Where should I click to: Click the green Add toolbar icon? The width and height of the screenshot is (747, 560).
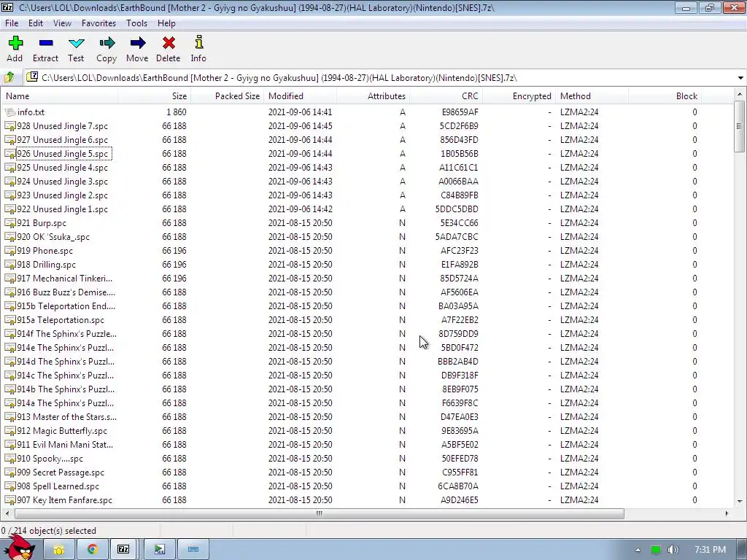(15, 43)
